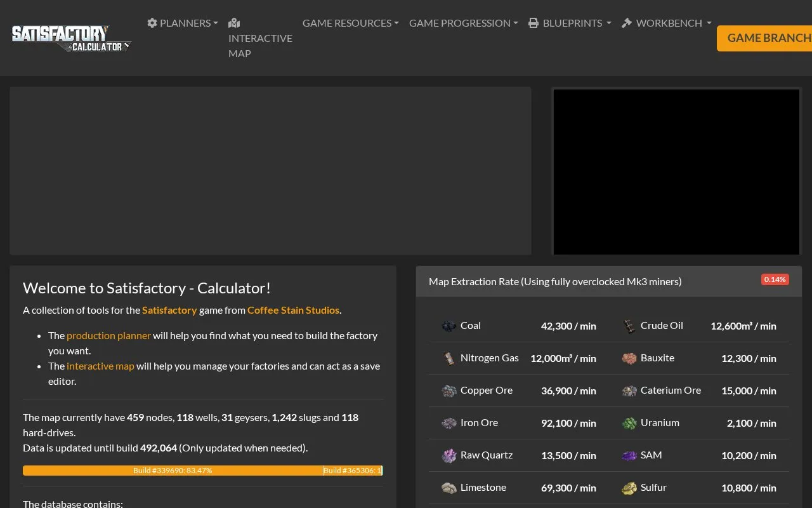The height and width of the screenshot is (508, 812).
Task: Open the production planner link
Action: tap(108, 335)
